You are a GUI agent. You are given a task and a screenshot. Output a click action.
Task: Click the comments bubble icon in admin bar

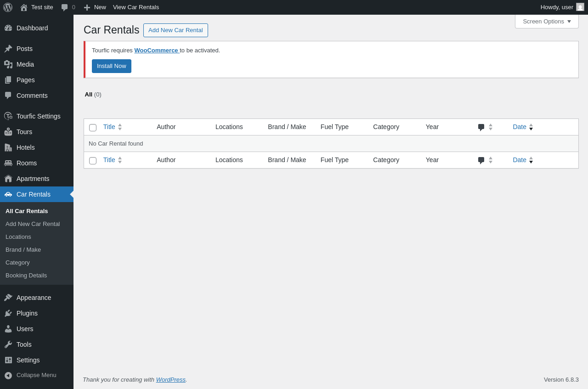[x=65, y=7]
